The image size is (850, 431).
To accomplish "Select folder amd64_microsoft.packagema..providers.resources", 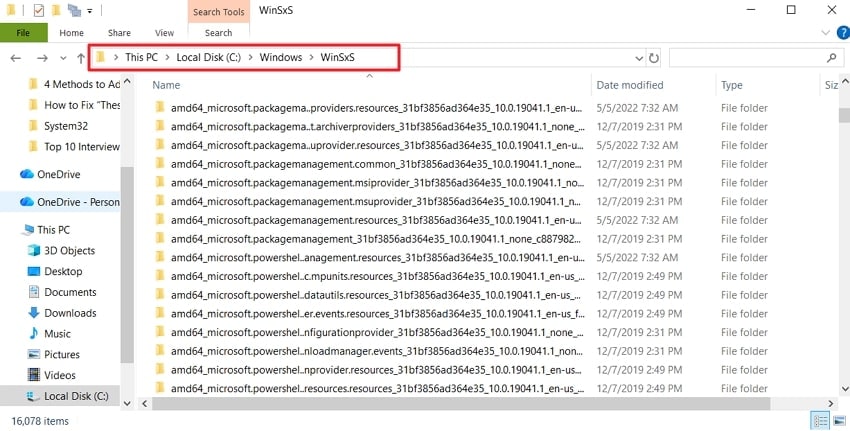I will pyautogui.click(x=369, y=108).
